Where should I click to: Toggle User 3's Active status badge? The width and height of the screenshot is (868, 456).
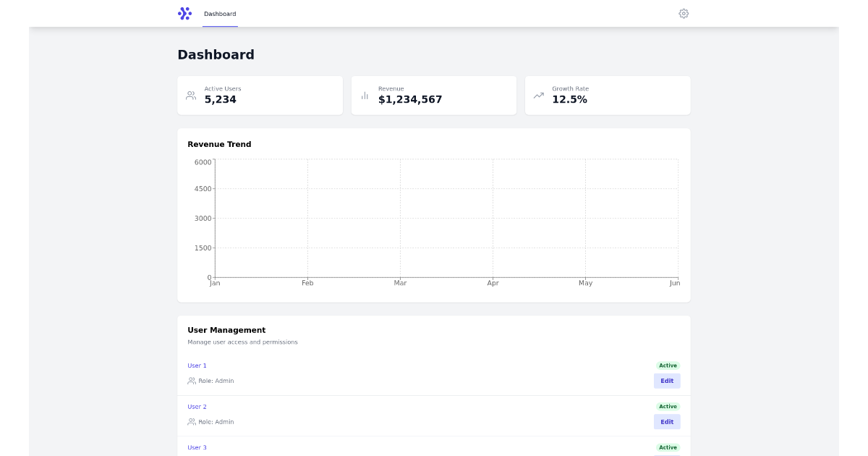click(x=667, y=447)
